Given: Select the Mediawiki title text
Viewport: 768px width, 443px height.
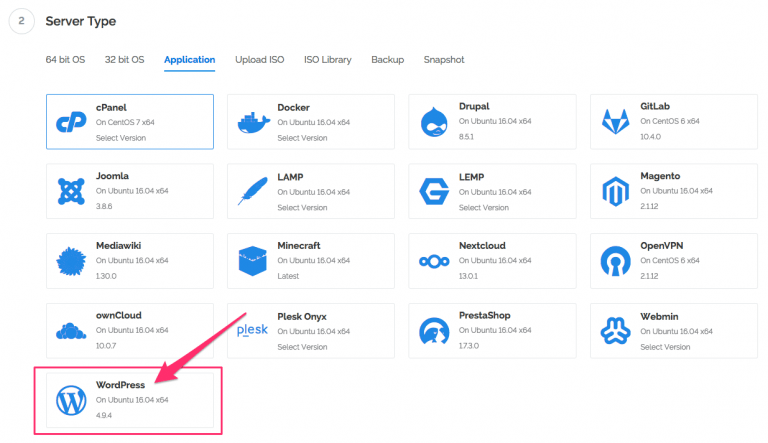Looking at the screenshot, I should [x=119, y=246].
